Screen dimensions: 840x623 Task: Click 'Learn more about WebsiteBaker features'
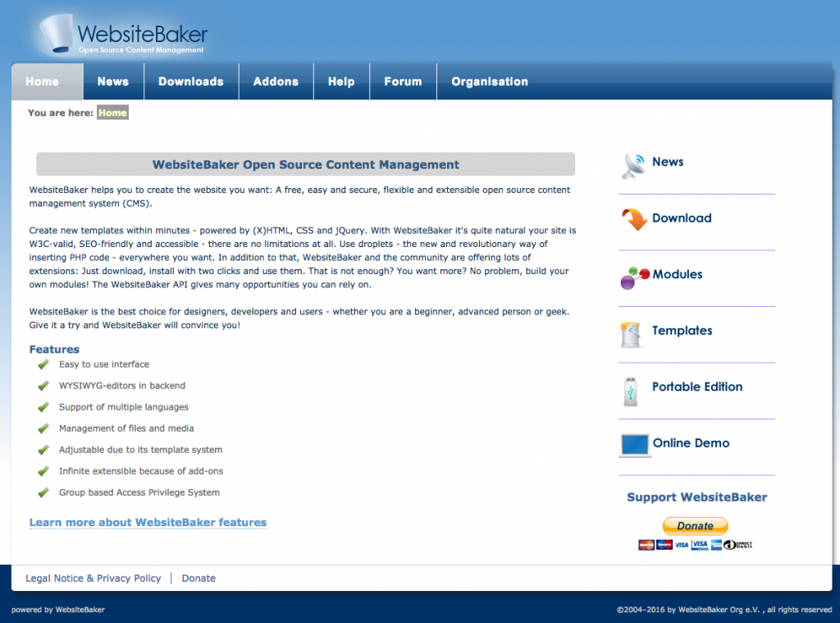148,523
